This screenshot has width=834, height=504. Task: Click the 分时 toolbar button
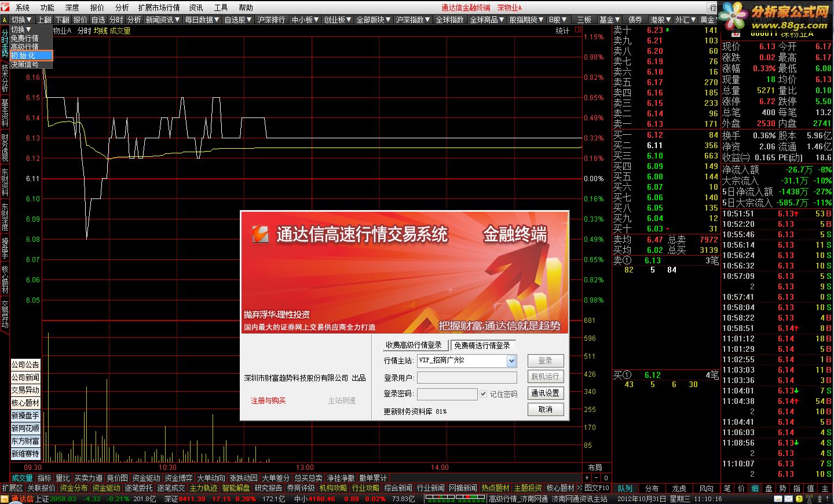pos(116,20)
